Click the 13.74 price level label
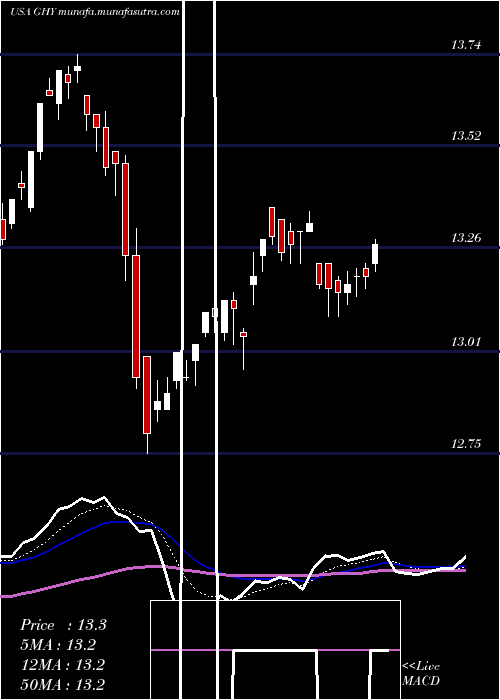 click(466, 45)
